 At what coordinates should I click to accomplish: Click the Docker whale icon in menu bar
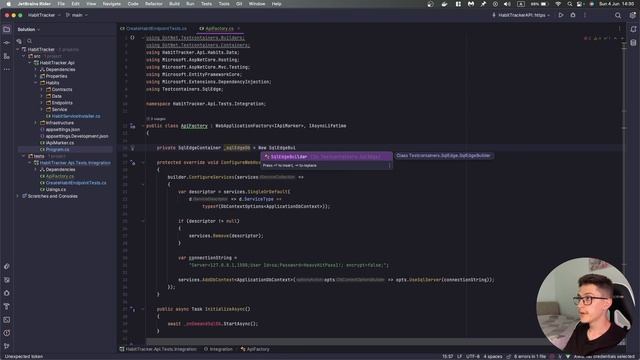point(444,4)
